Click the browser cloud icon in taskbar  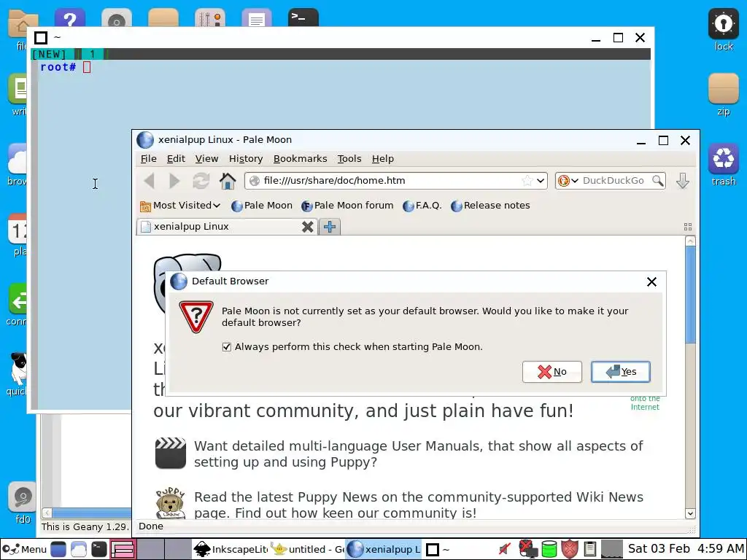tap(79, 549)
